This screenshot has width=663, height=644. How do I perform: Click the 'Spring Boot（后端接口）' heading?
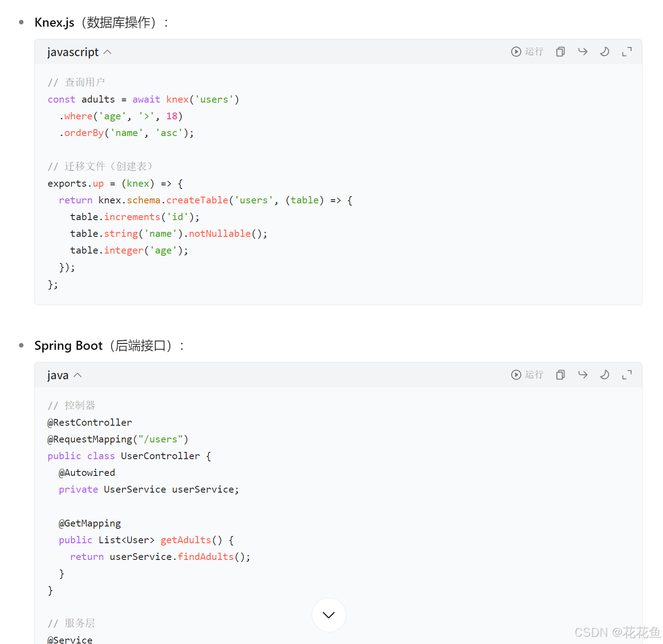(109, 346)
